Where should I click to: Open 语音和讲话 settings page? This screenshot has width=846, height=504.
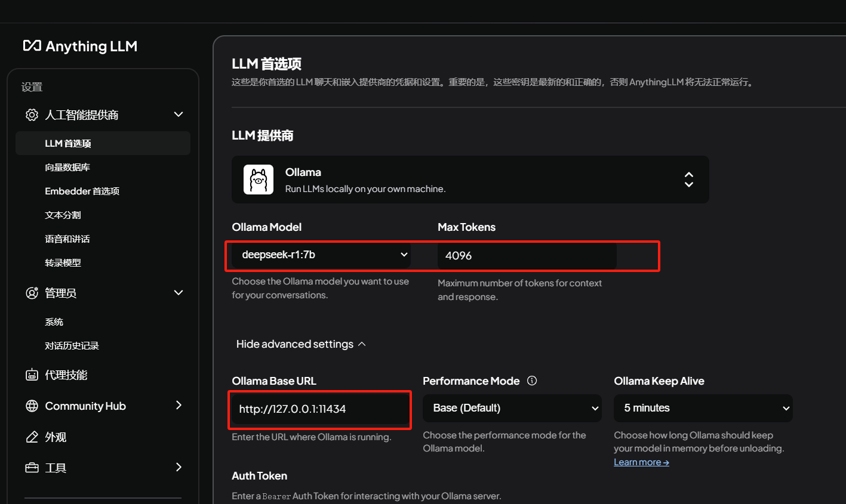(x=67, y=239)
